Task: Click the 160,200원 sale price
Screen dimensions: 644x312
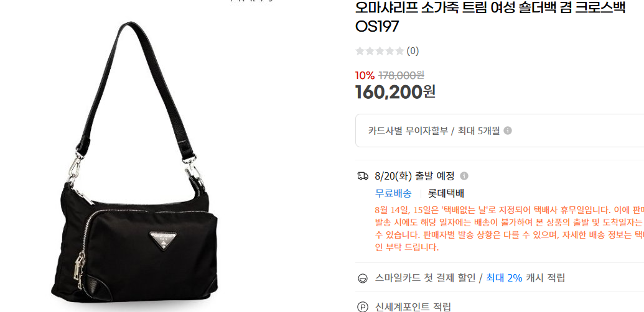Action: tap(395, 92)
